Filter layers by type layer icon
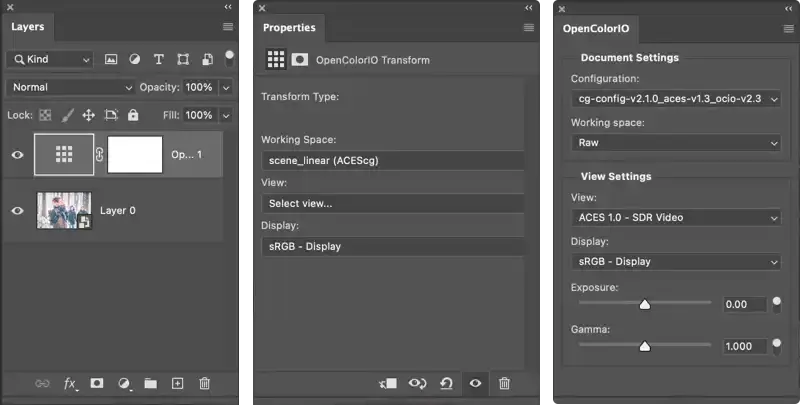Screen dimensions: 800x405 coord(159,59)
